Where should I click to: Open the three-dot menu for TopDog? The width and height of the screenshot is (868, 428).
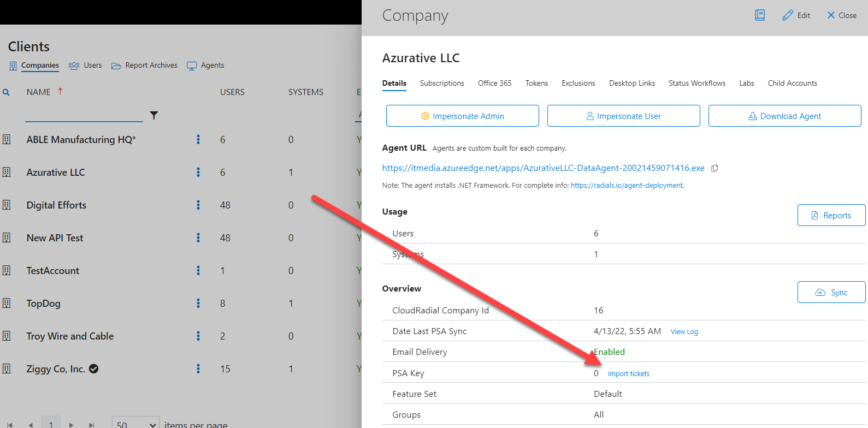tap(198, 304)
